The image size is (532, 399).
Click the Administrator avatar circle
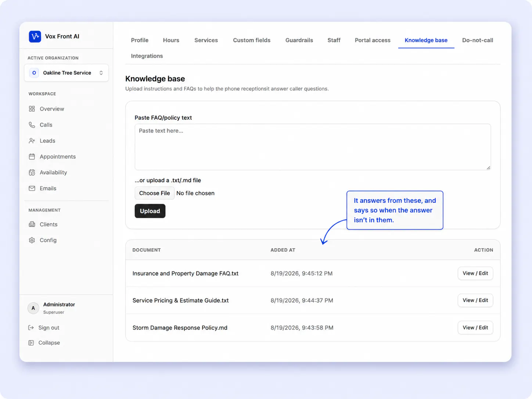coord(33,308)
